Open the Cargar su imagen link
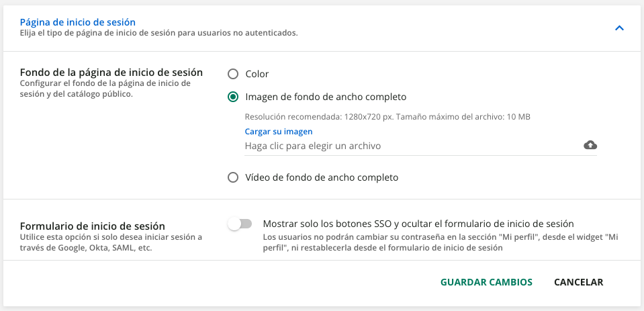This screenshot has width=644, height=311. click(x=278, y=132)
